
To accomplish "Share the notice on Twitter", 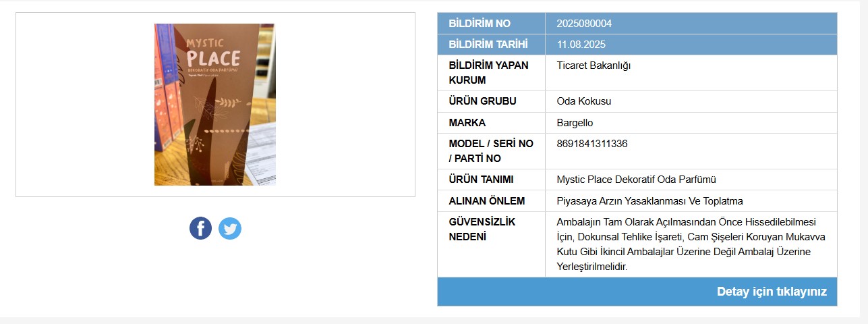I will point(230,228).
